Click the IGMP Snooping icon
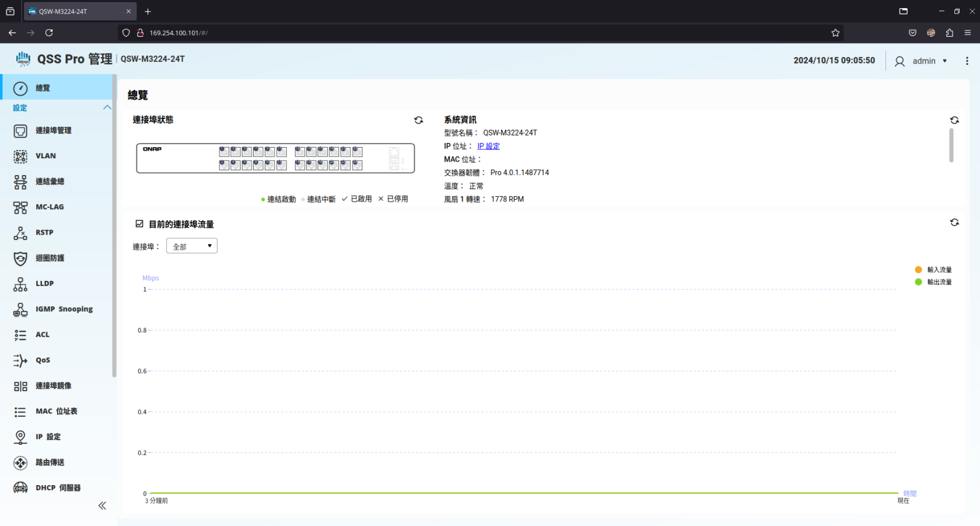980x526 pixels. point(20,309)
